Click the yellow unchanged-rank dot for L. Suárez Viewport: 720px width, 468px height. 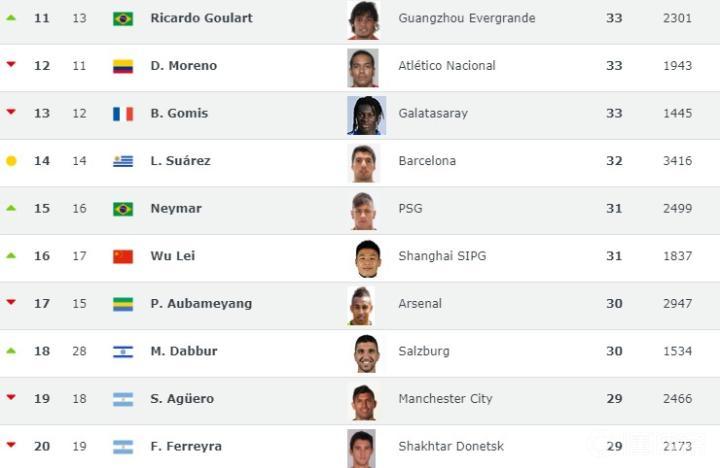click(11, 161)
